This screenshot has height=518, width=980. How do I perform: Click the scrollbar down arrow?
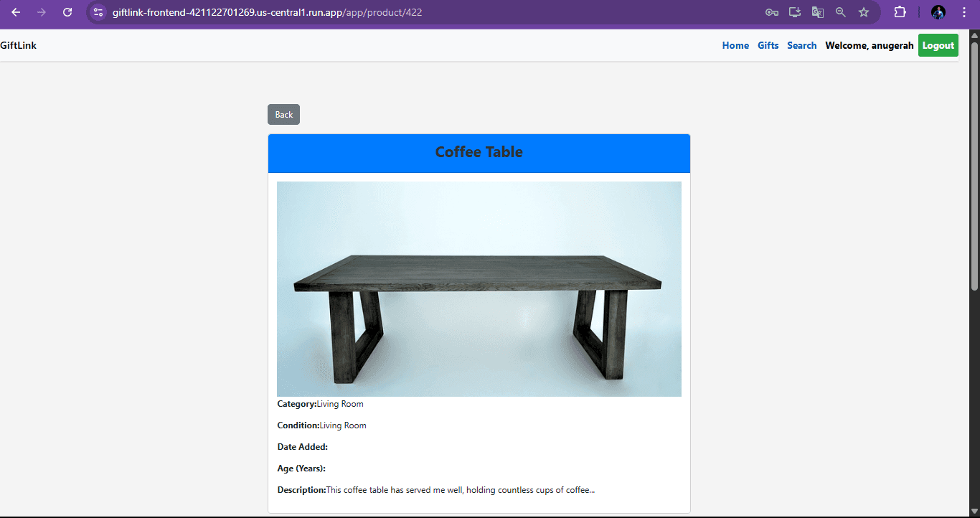coord(974,511)
